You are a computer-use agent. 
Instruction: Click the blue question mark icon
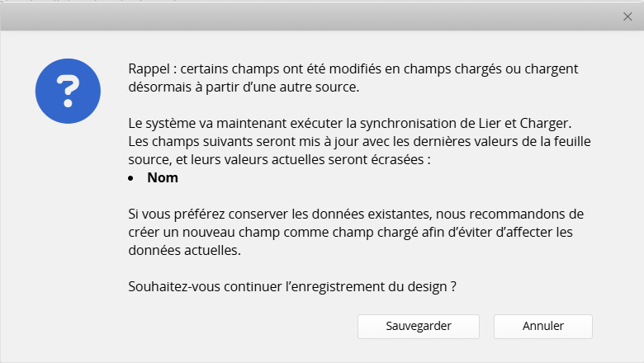coord(68,91)
